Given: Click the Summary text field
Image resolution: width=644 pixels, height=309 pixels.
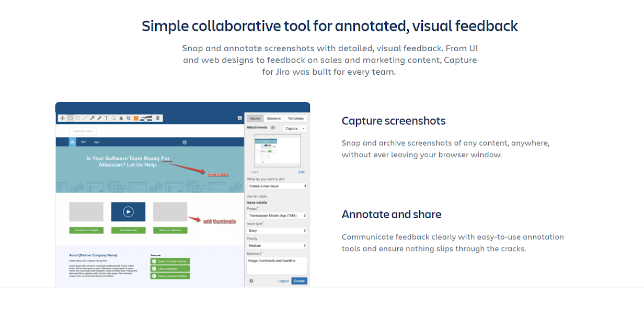Looking at the screenshot, I should tap(277, 265).
